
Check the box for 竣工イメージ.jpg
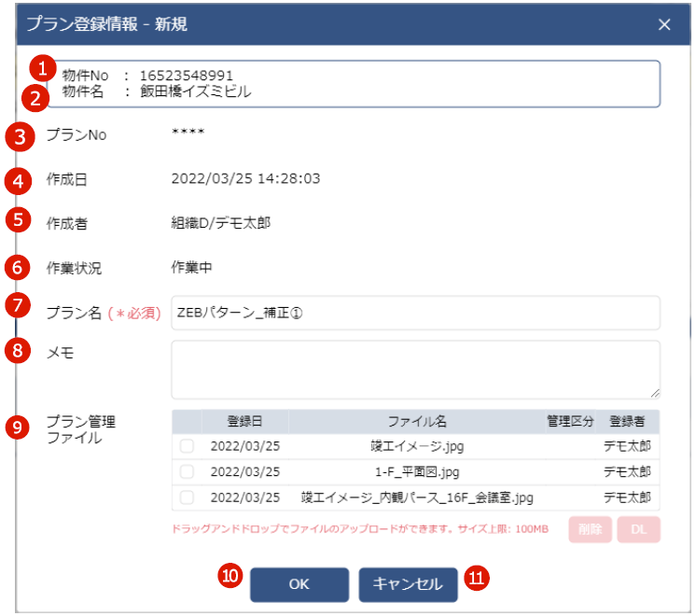point(187,447)
